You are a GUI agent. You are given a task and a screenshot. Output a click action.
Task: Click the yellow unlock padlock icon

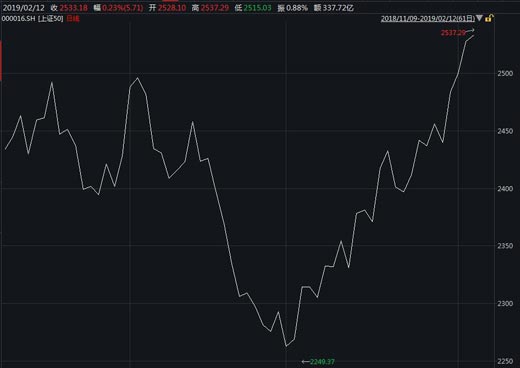click(x=489, y=18)
